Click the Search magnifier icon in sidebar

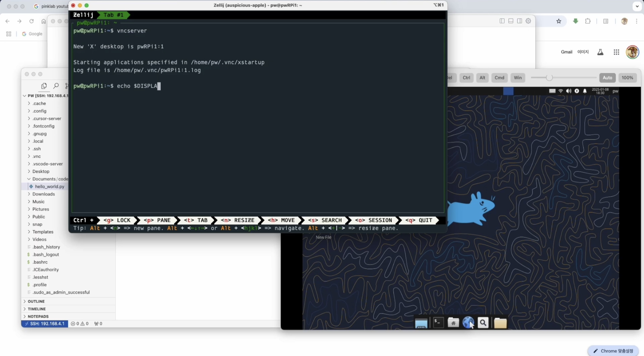(56, 86)
